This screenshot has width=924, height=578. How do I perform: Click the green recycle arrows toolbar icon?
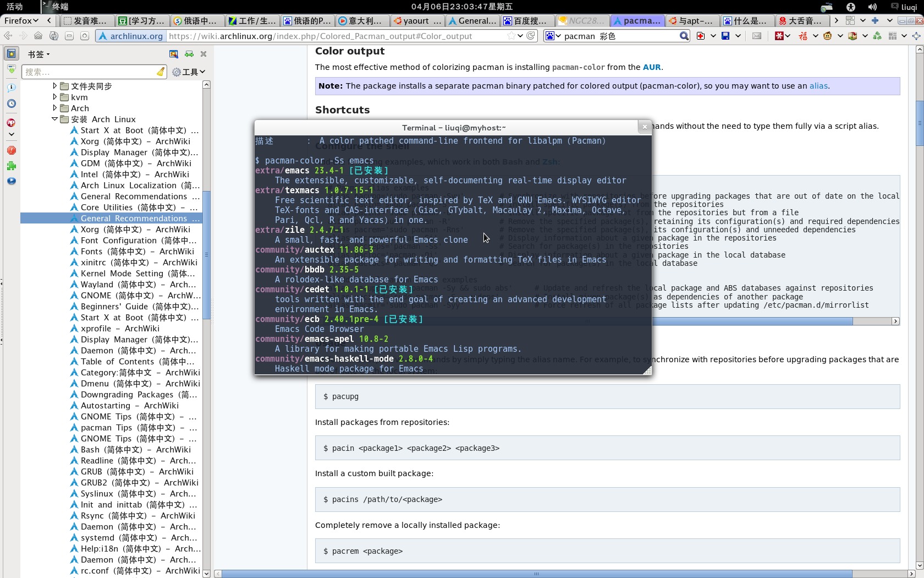pyautogui.click(x=877, y=36)
